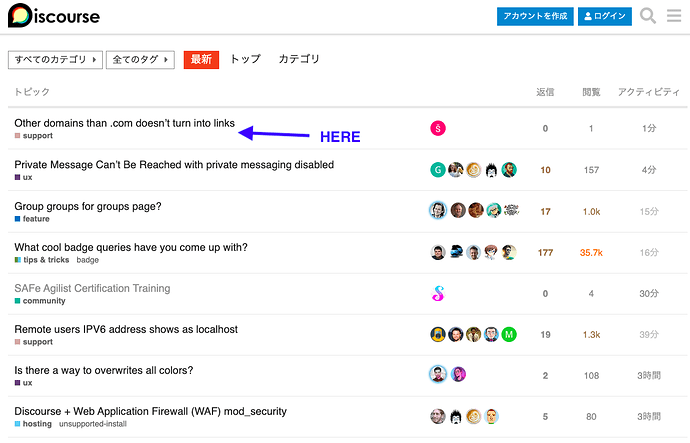Switch to the トップ tab
690x443 pixels.
246,59
